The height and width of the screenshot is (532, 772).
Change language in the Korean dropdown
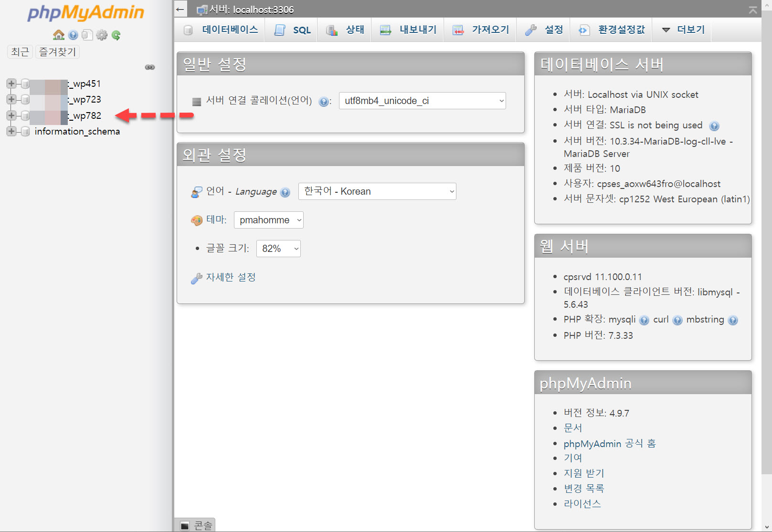[377, 191]
